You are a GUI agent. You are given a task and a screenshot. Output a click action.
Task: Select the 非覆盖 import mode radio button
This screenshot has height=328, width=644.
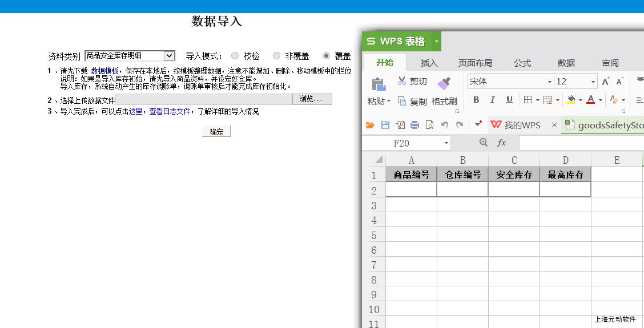(276, 56)
